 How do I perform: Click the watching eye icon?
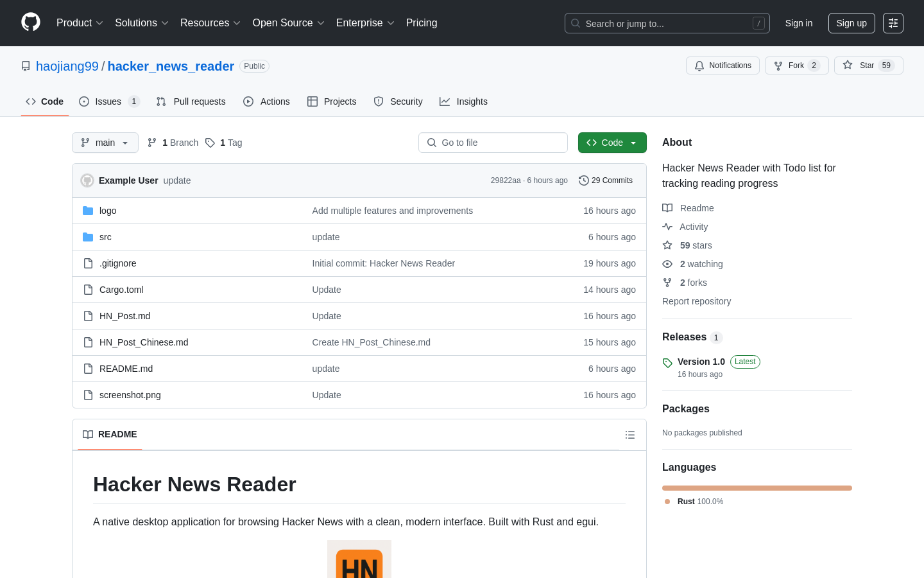(667, 264)
